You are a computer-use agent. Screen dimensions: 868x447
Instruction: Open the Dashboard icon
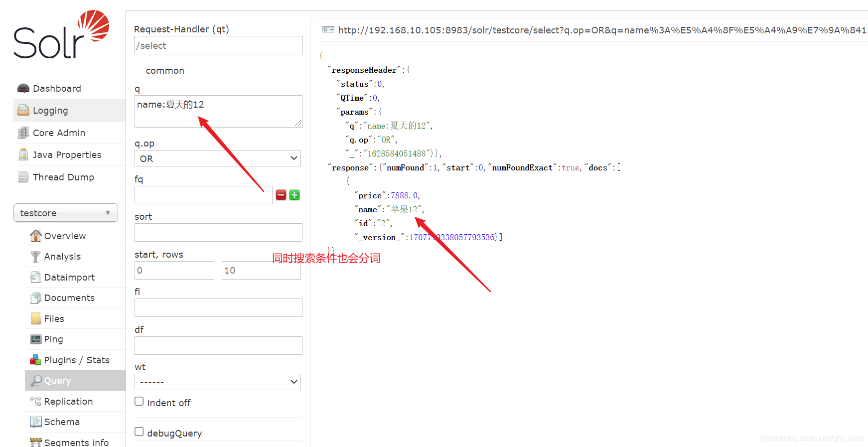coord(23,88)
